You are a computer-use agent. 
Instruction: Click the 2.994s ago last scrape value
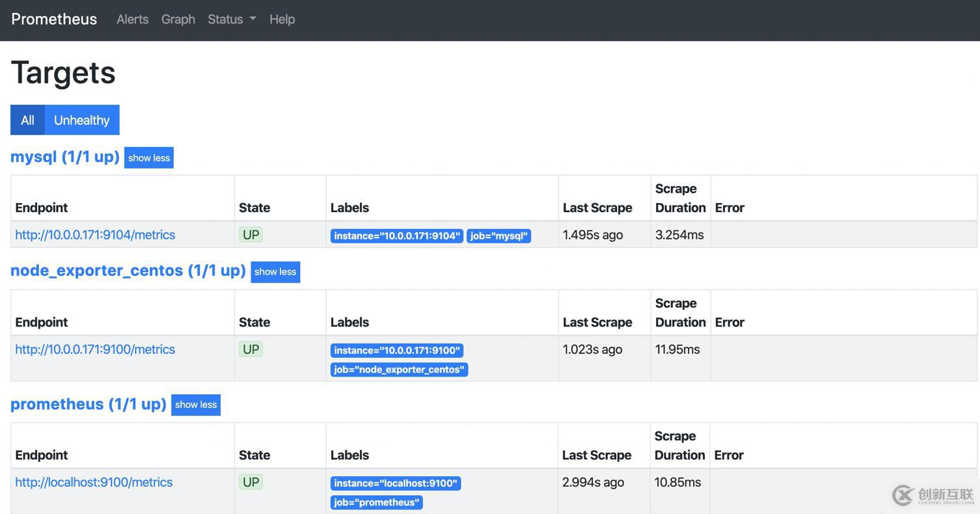click(593, 482)
